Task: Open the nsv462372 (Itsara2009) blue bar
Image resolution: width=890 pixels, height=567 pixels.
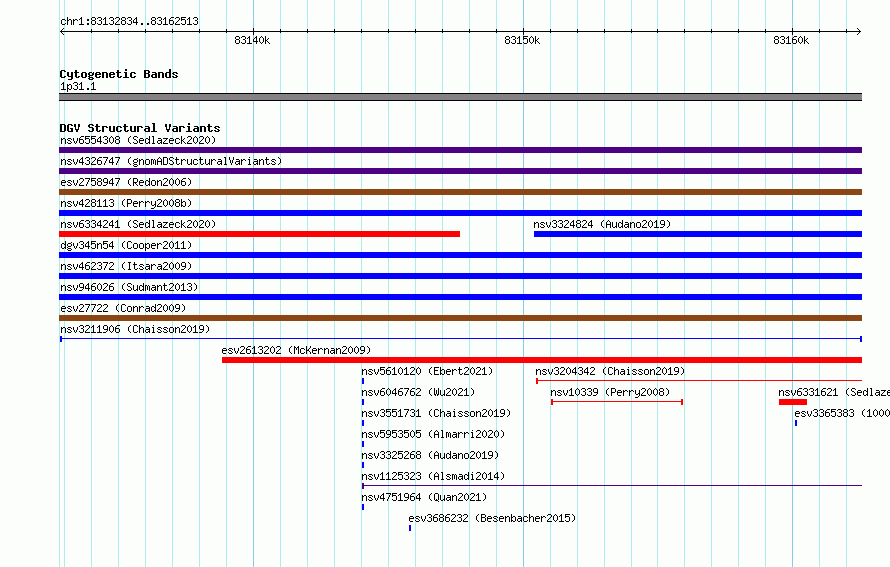Action: pyautogui.click(x=460, y=276)
